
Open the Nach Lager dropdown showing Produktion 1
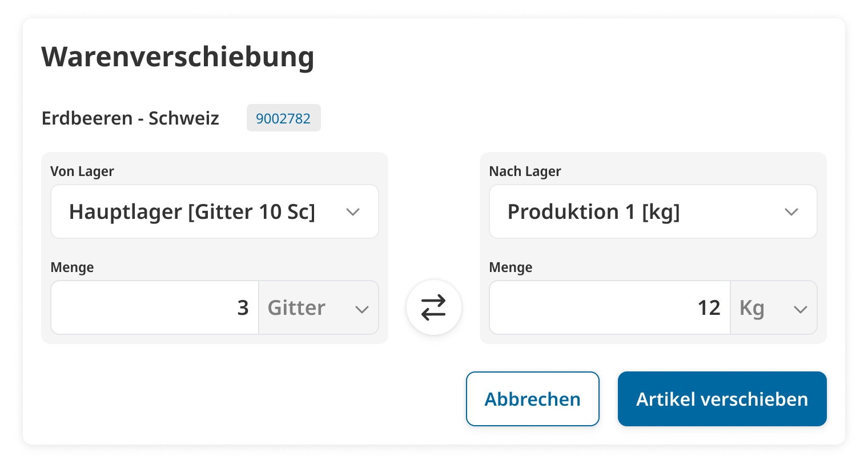pyautogui.click(x=653, y=211)
